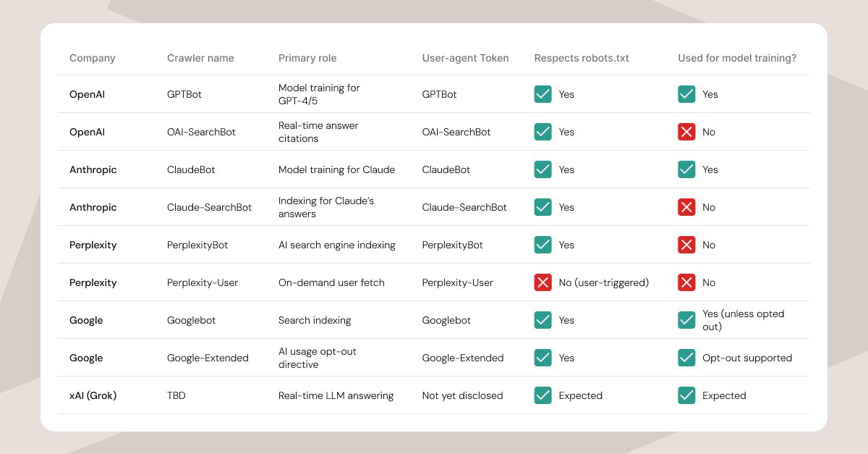Click the green check in GPTBot's robots.txt cell
This screenshot has width=868, height=454.
pos(542,94)
